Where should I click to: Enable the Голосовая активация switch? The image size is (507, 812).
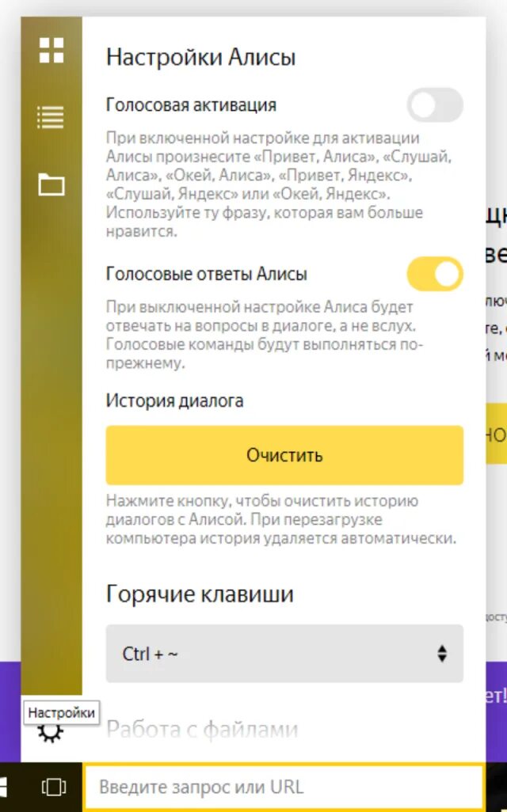pos(435,105)
